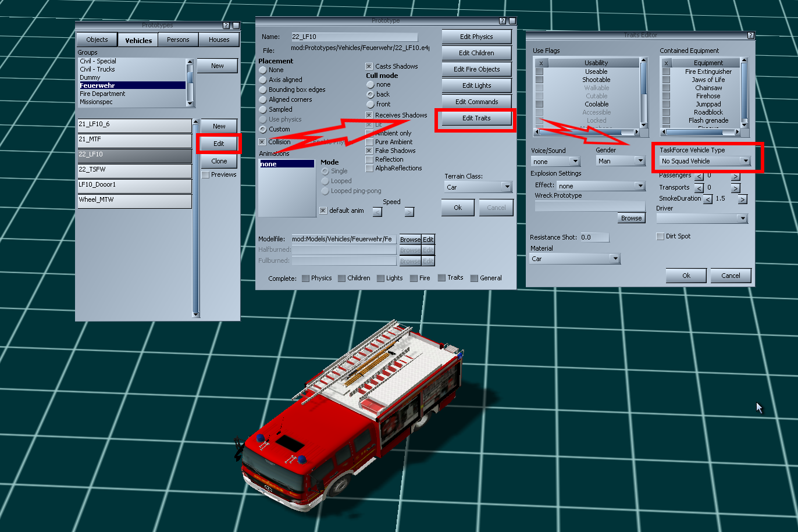
Task: Select 22_TSFW in the prototype list
Action: [134, 170]
